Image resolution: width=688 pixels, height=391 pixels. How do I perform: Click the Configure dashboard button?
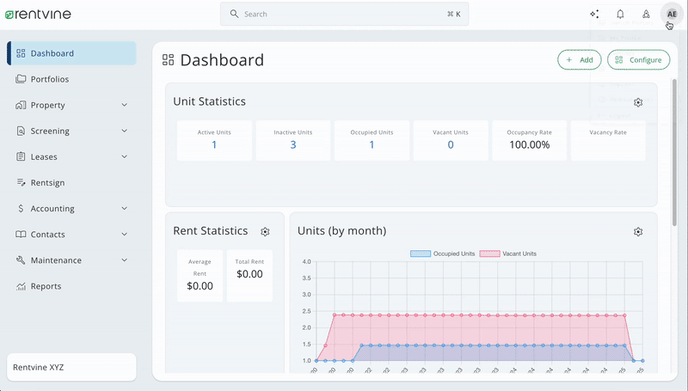(x=638, y=60)
